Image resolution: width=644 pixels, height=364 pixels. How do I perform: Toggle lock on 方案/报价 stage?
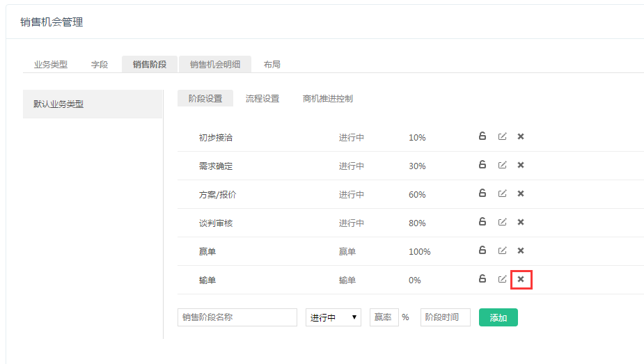click(482, 193)
